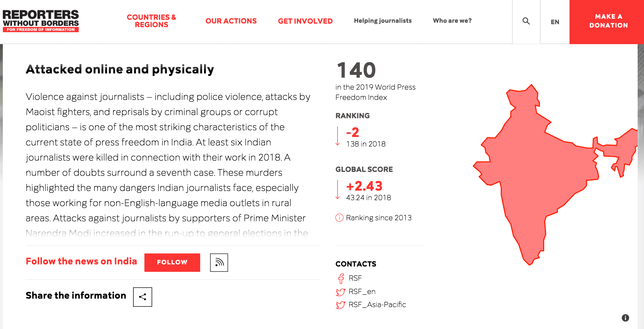The width and height of the screenshot is (644, 329).
Task: Click the RSS feed icon
Action: coord(219,263)
